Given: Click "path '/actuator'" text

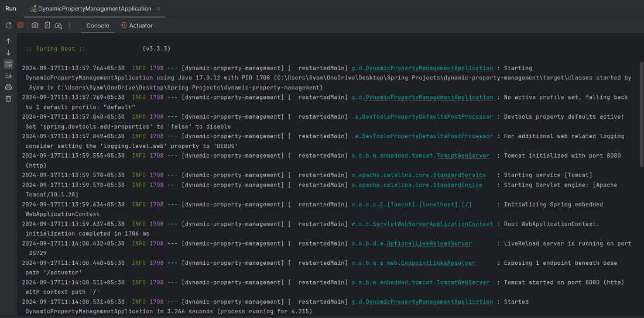Looking at the screenshot, I should pyautogui.click(x=53, y=273).
